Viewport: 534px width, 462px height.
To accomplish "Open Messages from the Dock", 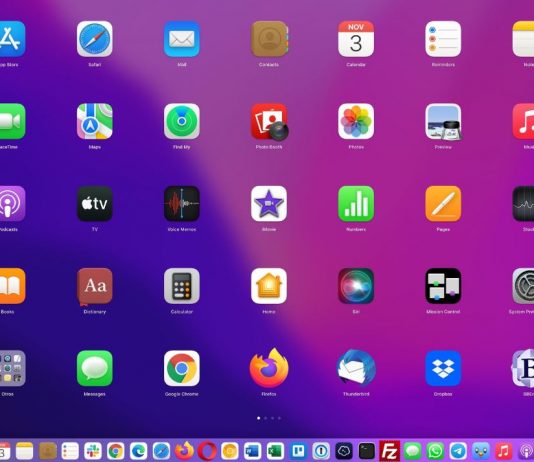I will click(413, 451).
